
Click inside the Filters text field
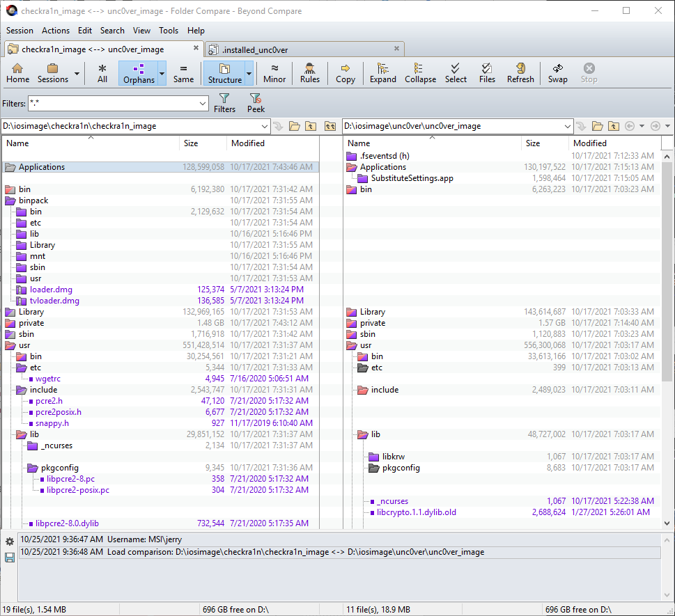(114, 103)
